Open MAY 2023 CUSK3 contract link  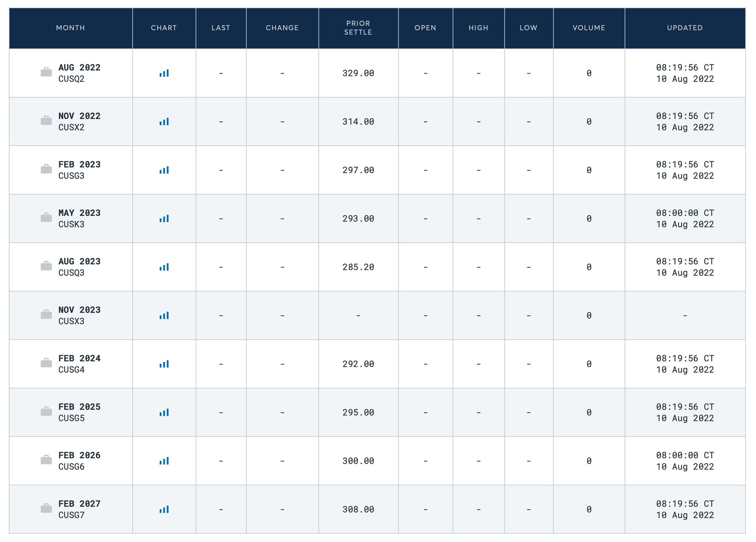(x=79, y=213)
